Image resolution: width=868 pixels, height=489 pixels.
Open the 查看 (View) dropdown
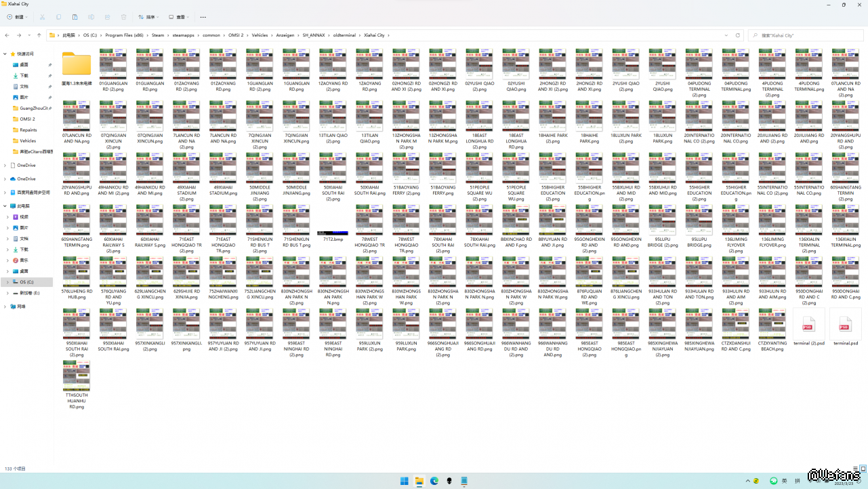coord(180,17)
